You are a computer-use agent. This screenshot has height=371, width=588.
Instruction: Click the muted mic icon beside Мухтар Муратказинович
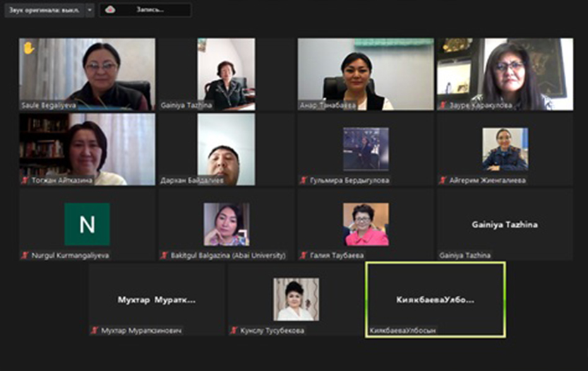tap(95, 330)
